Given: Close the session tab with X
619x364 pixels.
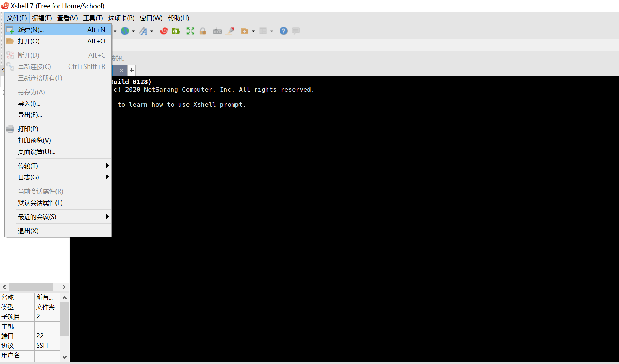Looking at the screenshot, I should point(121,70).
